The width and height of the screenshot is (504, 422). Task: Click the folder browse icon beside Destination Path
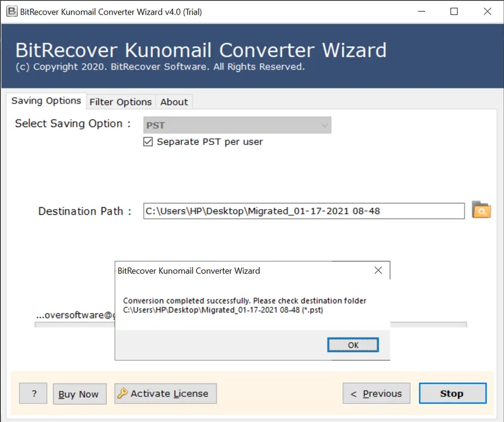click(x=481, y=210)
